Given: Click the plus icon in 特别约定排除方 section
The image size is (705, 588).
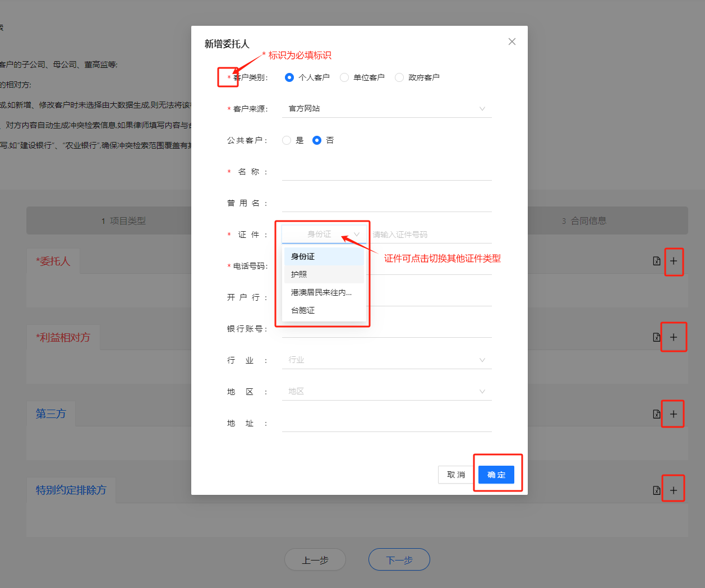Looking at the screenshot, I should [x=674, y=490].
